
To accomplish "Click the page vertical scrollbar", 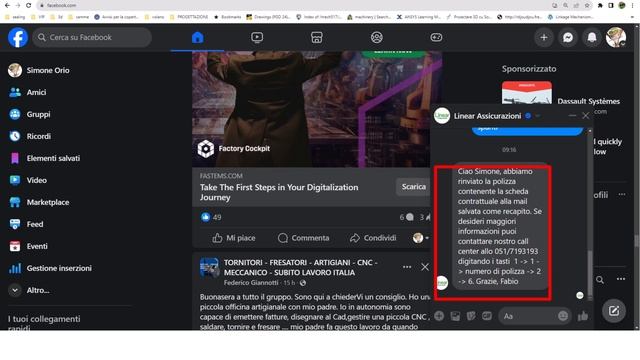I will pyautogui.click(x=637, y=241).
